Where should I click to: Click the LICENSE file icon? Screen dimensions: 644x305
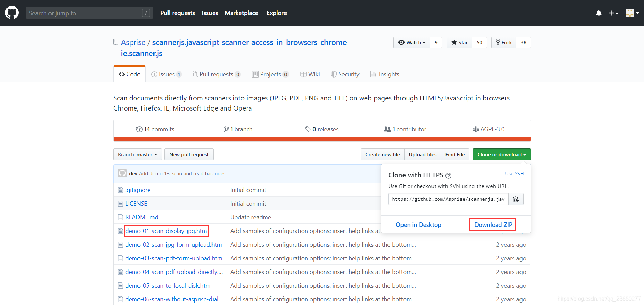coord(120,204)
